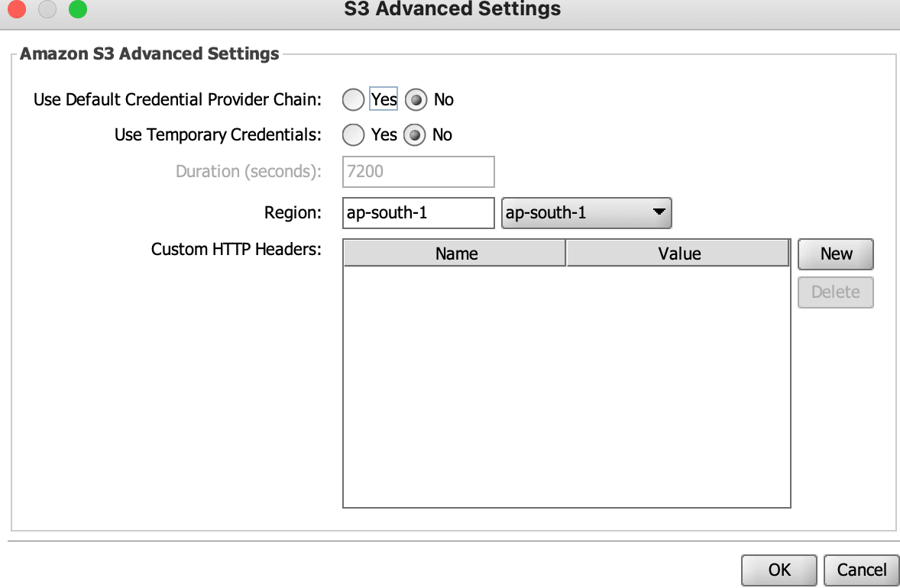Click the Duration seconds field showing 7200

coord(419,172)
